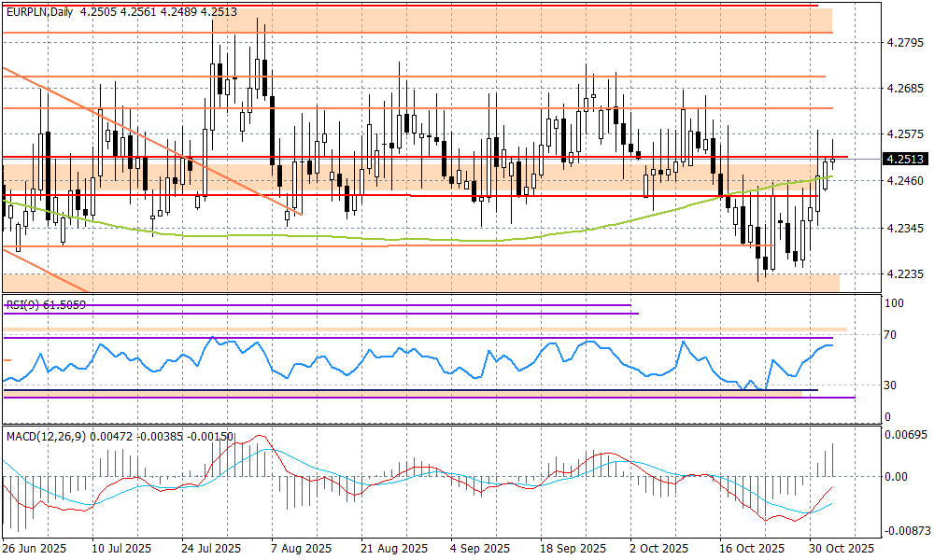Select the 18 Sep 2025 date label

571,549
